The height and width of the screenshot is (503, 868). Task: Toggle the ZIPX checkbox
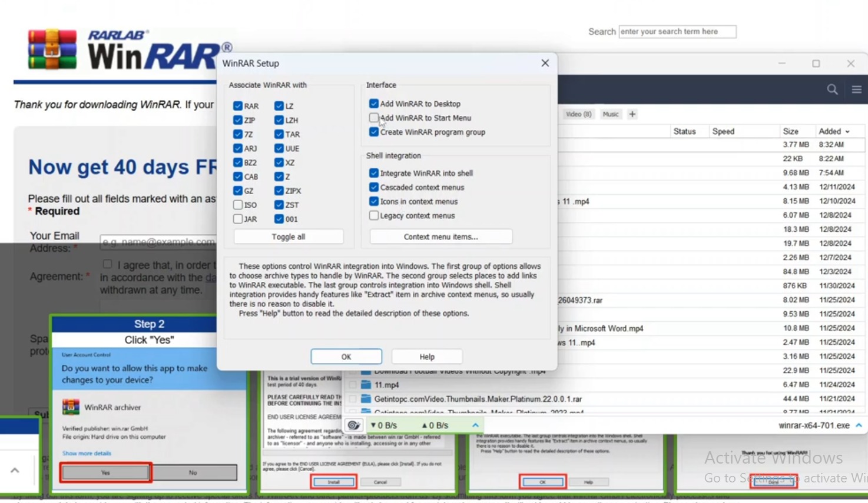click(279, 191)
